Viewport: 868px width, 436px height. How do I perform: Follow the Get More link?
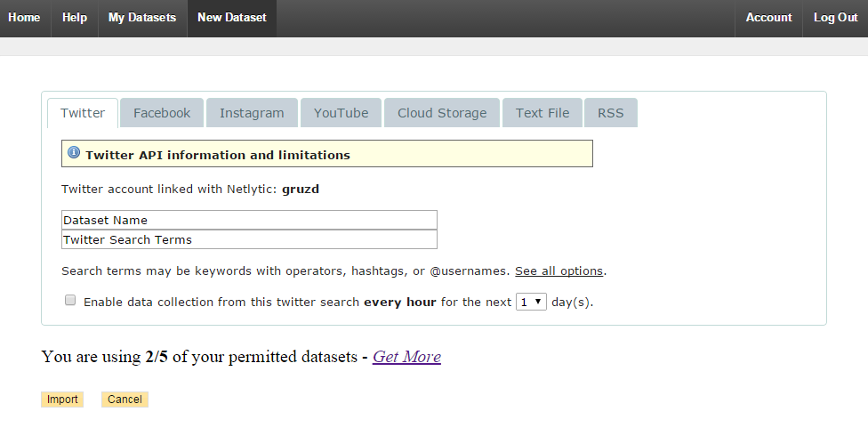tap(407, 357)
